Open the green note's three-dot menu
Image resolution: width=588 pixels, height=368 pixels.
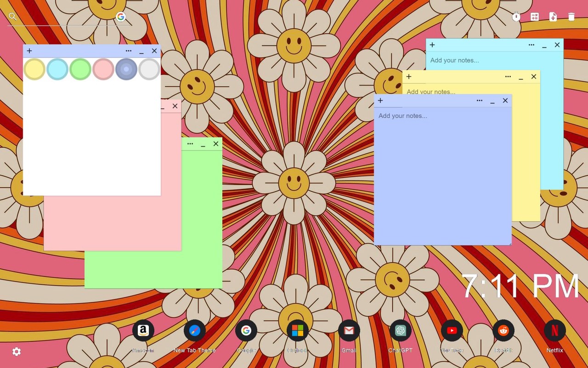pos(190,144)
